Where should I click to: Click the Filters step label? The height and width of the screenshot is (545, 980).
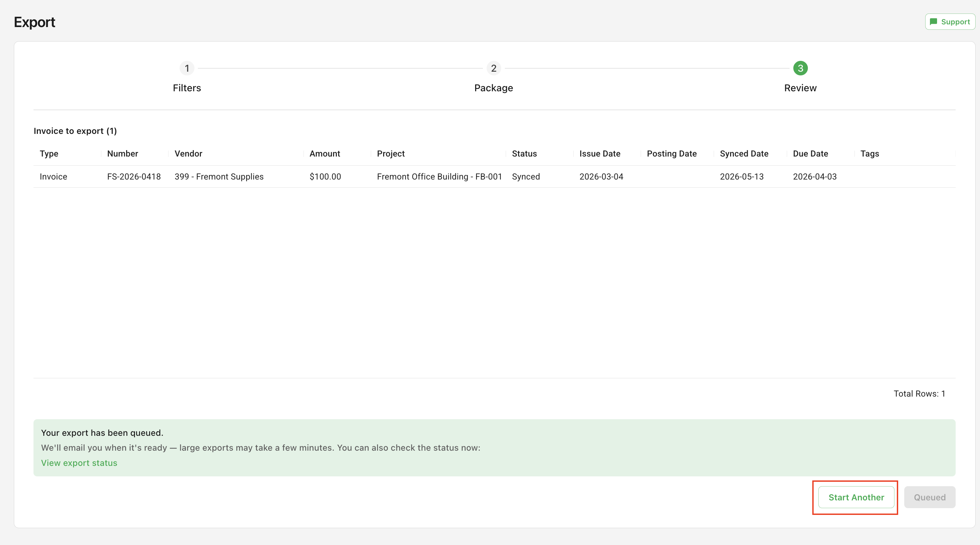point(187,88)
